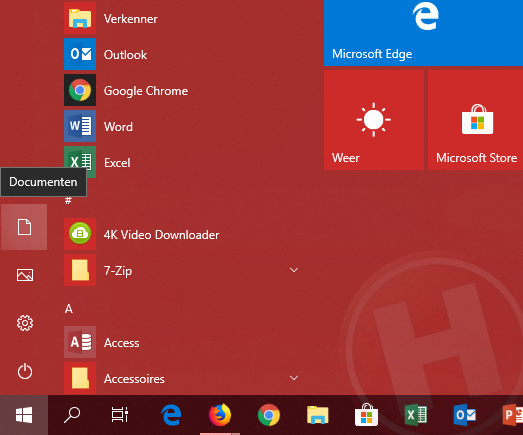Open the Microsoft Store tile
This screenshot has width=523, height=435.
475,120
